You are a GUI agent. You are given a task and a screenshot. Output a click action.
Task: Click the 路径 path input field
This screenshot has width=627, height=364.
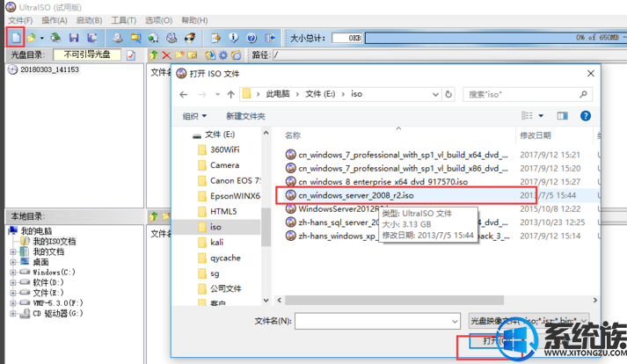[x=449, y=55]
